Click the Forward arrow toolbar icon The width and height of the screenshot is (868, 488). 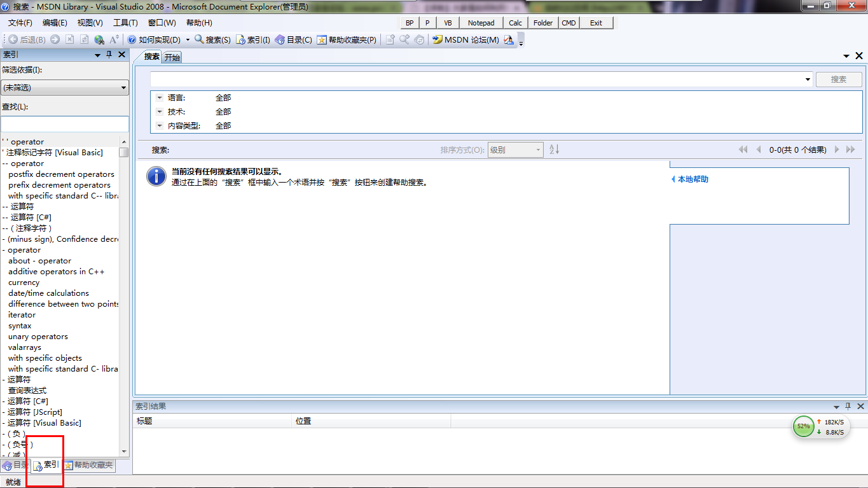pos(55,39)
